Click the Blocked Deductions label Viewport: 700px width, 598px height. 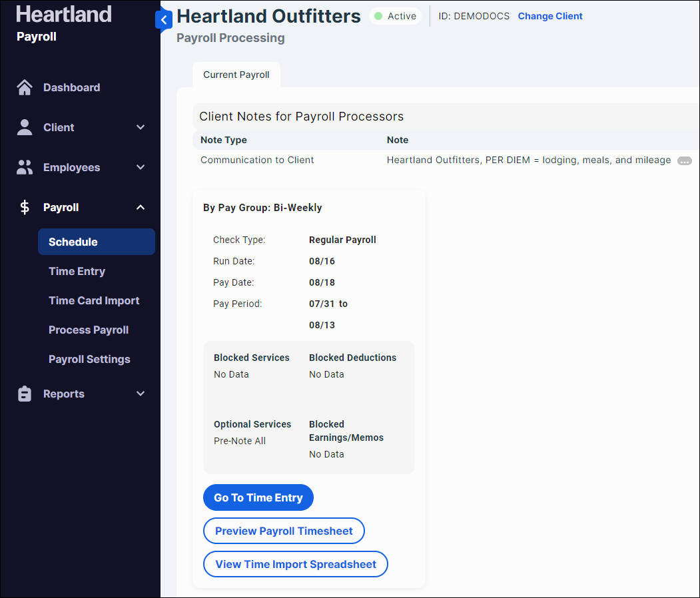coord(353,358)
